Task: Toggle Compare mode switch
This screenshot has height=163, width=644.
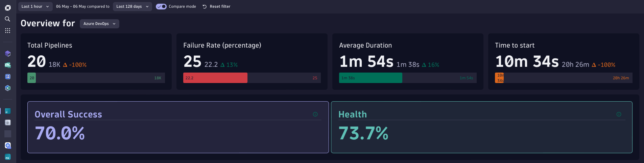Action: (x=161, y=6)
